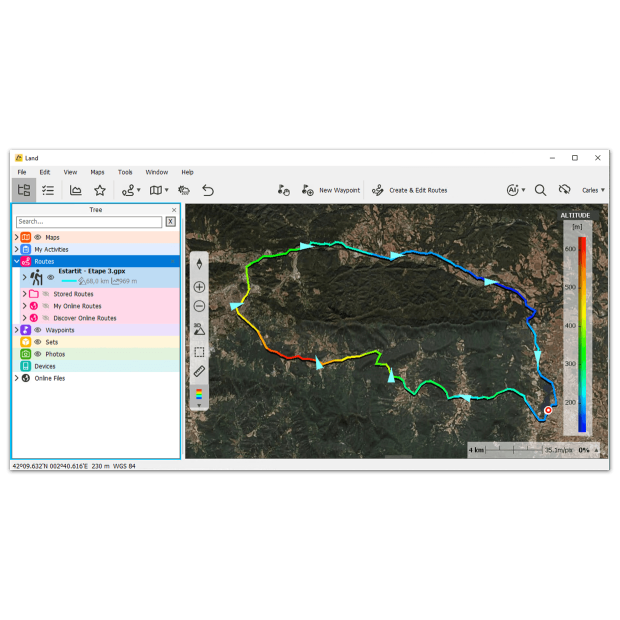Expand the Online Files node
Viewport: 620px width, 620px height.
click(17, 378)
